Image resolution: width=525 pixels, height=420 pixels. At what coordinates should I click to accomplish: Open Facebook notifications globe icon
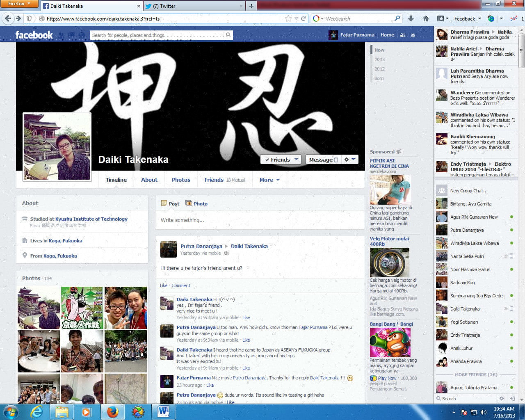(x=82, y=35)
